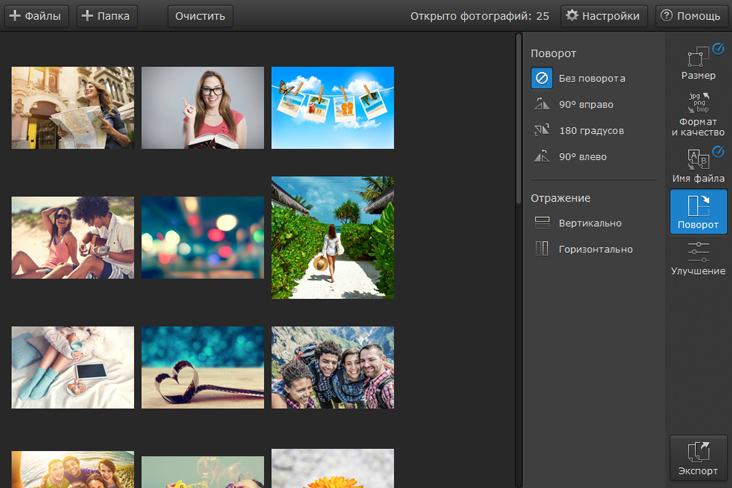This screenshot has width=732, height=488.
Task: Open the Формат и качество tab
Action: click(698, 114)
